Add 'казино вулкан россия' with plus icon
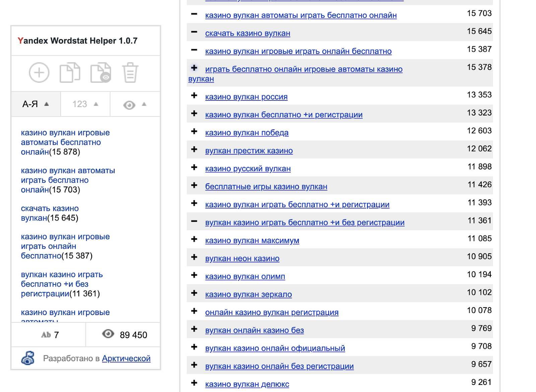 click(194, 95)
